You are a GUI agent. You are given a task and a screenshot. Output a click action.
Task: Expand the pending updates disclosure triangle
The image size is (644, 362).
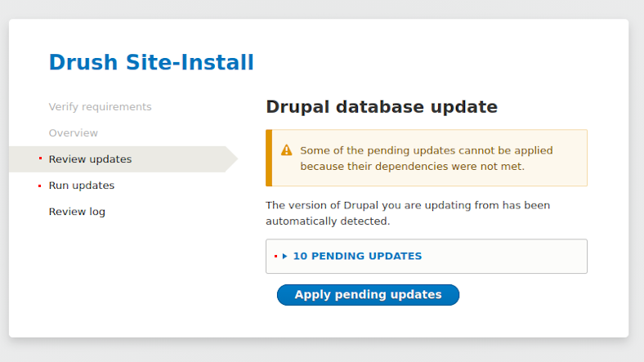click(x=285, y=256)
